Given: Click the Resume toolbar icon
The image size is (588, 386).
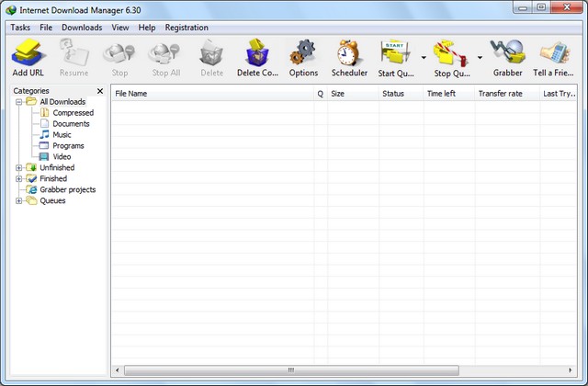Looking at the screenshot, I should pos(73,52).
